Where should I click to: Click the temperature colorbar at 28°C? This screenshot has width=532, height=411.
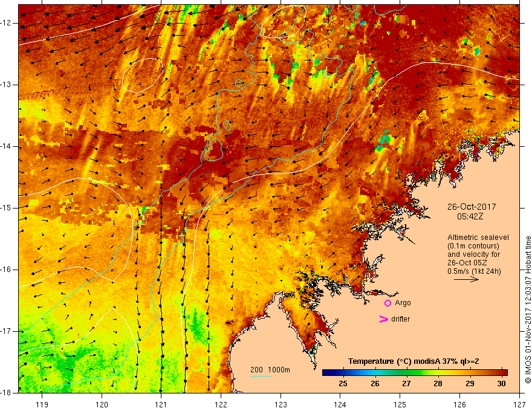pos(438,373)
